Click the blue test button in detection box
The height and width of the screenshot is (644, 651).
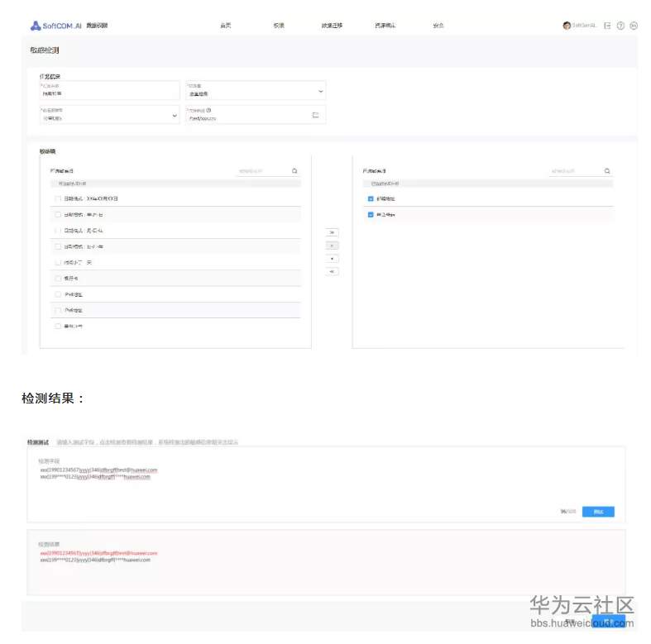598,512
